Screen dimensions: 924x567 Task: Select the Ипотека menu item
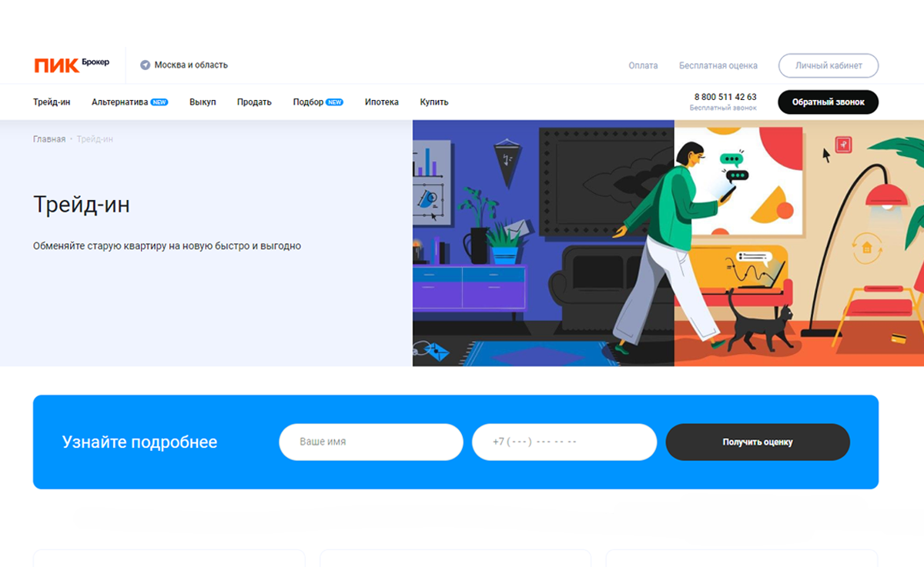pos(382,102)
